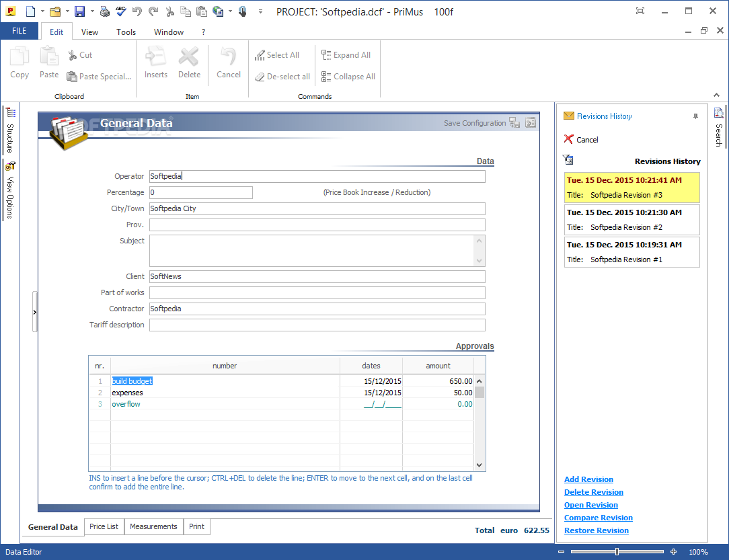Click the touch mode hand icon
The height and width of the screenshot is (560, 729).
(243, 11)
